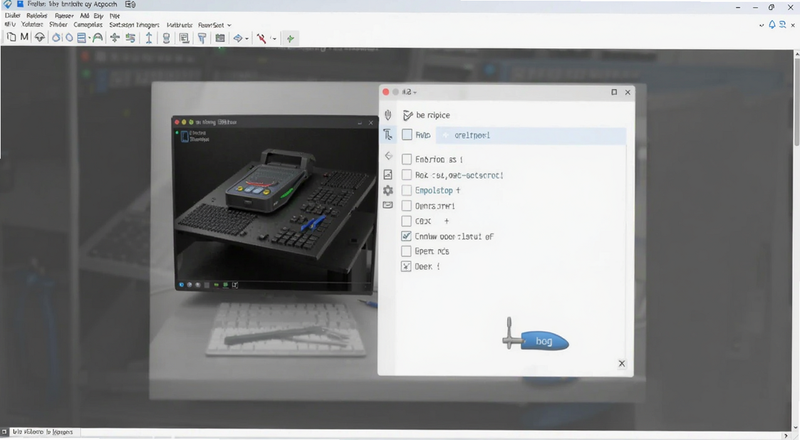The width and height of the screenshot is (800, 440).
Task: Click the X at the dialog's bottom right
Action: click(621, 363)
